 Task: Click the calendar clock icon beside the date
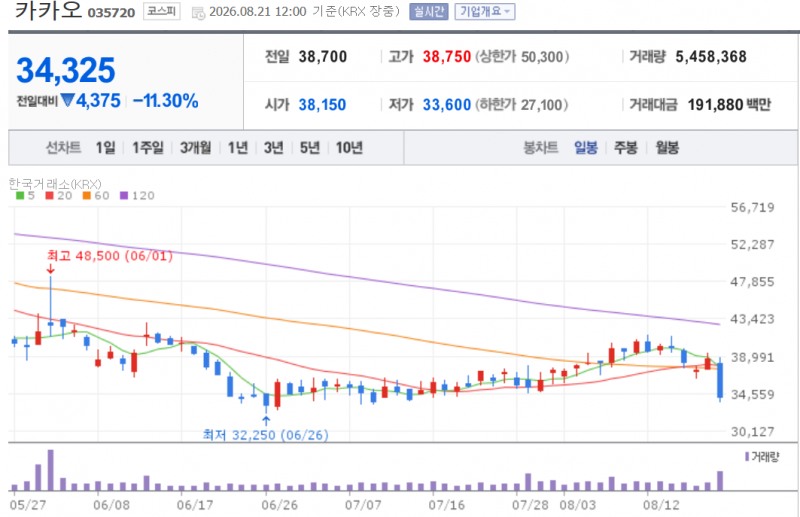click(x=198, y=13)
